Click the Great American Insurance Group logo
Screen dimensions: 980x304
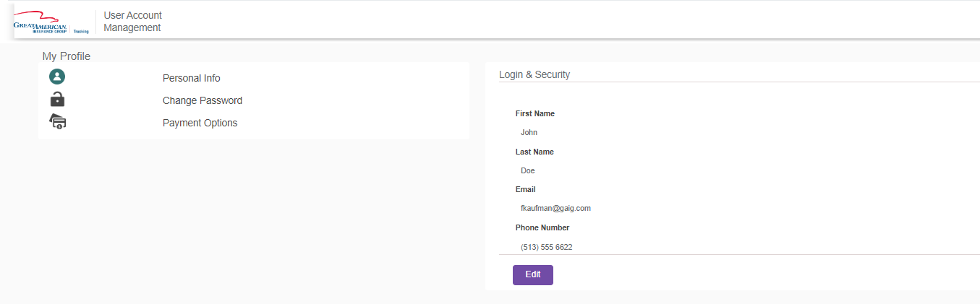tap(41, 24)
